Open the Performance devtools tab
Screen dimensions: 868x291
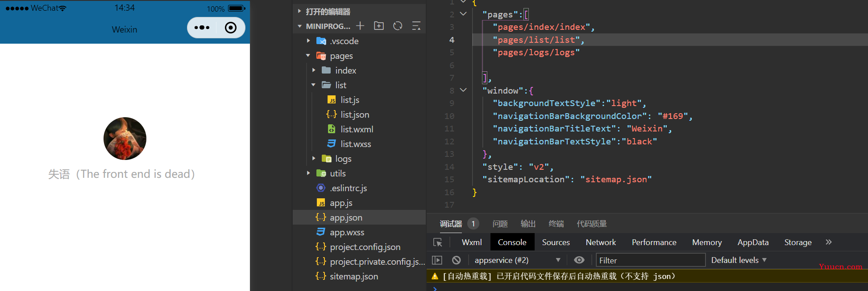click(x=654, y=242)
